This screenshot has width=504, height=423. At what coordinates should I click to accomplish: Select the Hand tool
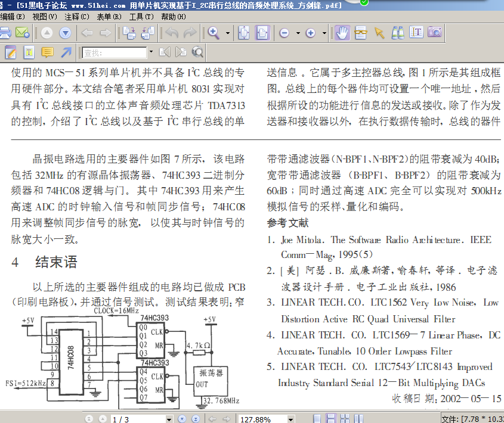pos(342,33)
